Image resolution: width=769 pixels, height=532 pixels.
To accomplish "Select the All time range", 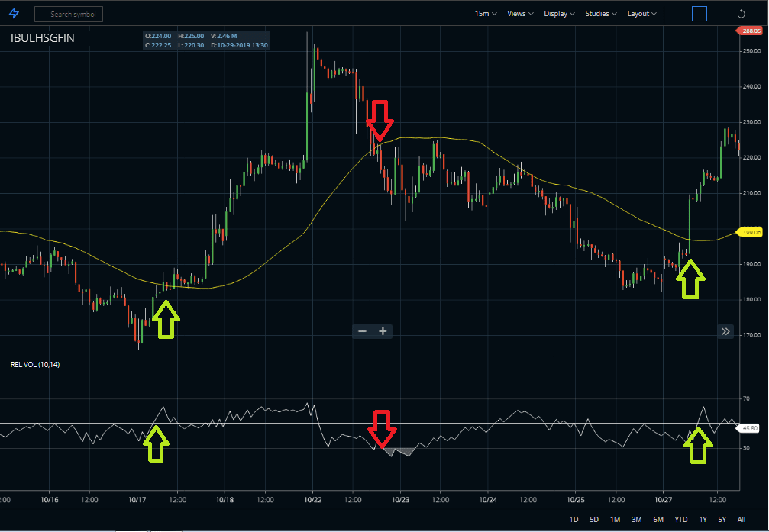I will point(742,519).
